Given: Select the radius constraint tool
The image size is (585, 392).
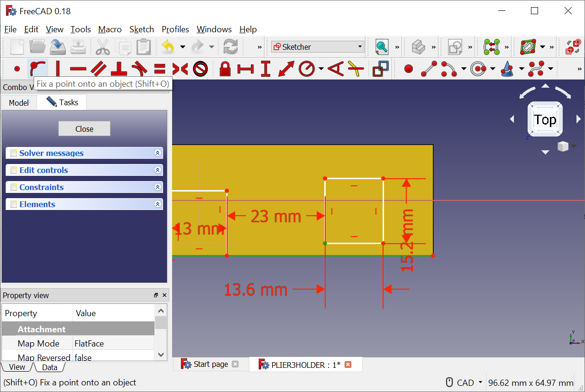Looking at the screenshot, I should (307, 69).
